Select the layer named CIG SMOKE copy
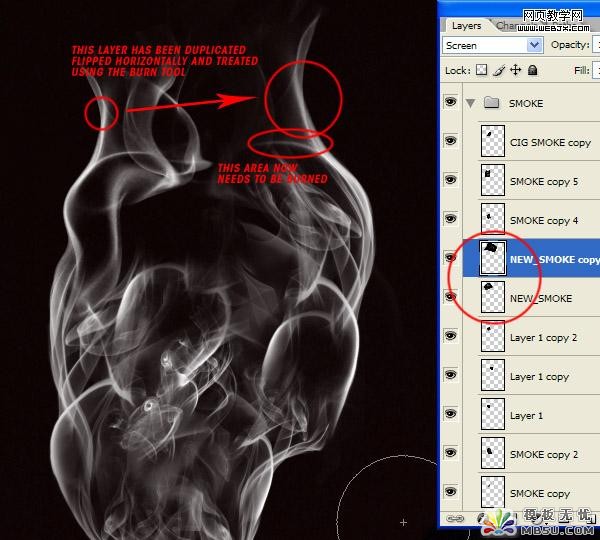600x540 pixels. pyautogui.click(x=550, y=143)
